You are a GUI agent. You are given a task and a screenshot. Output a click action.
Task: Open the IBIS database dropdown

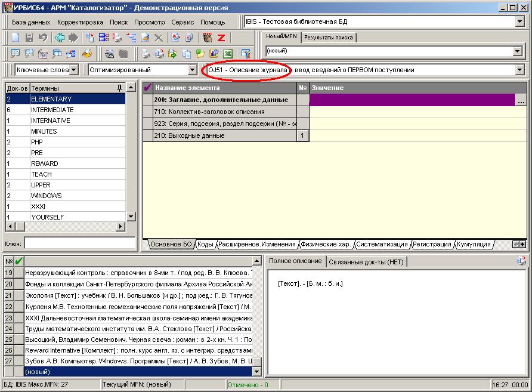coord(519,21)
